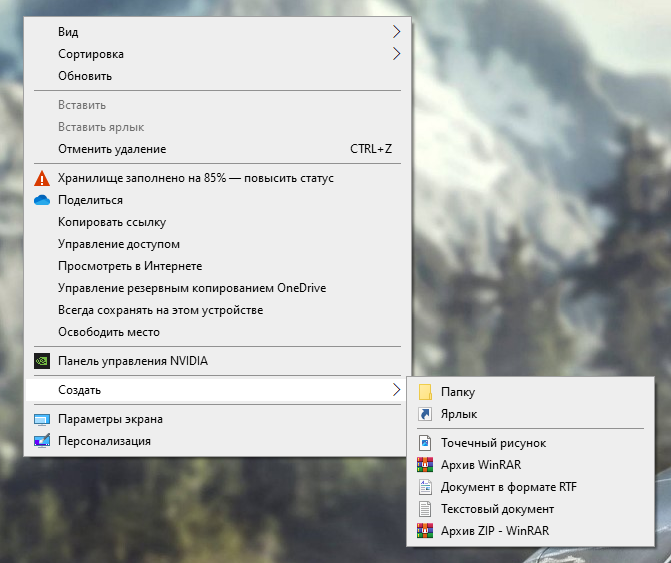
Task: Select the Вставить ярлык entry
Action: point(217,127)
